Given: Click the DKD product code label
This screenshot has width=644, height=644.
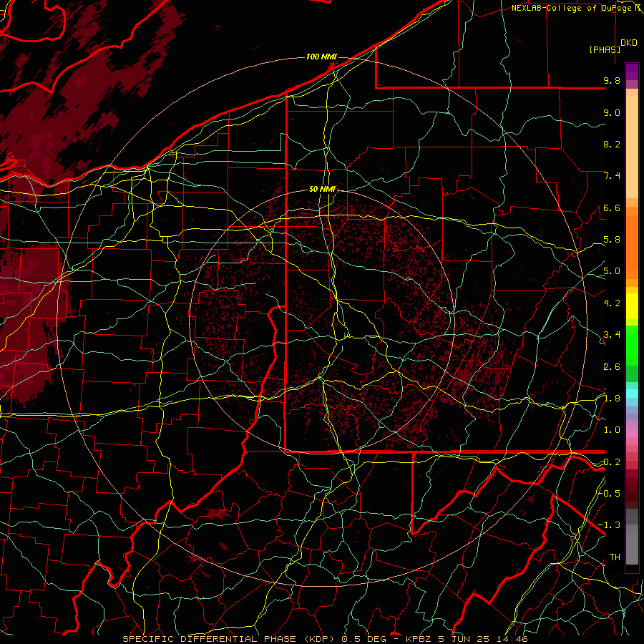Looking at the screenshot, I should [629, 43].
